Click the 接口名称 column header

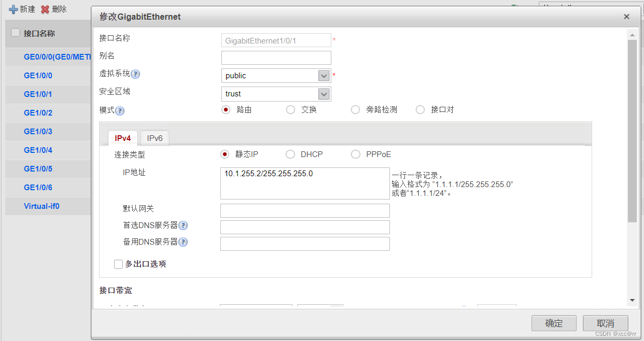(x=39, y=33)
